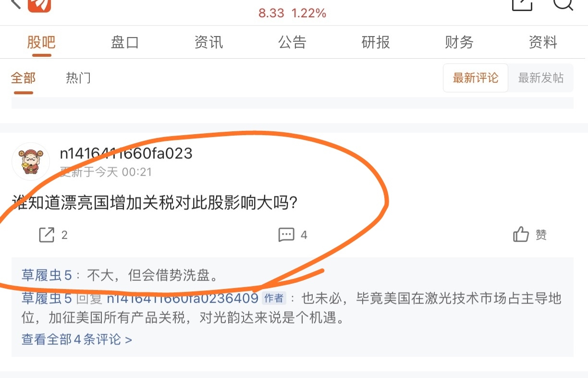
Task: Tap the poster's avatar image
Action: click(x=31, y=161)
